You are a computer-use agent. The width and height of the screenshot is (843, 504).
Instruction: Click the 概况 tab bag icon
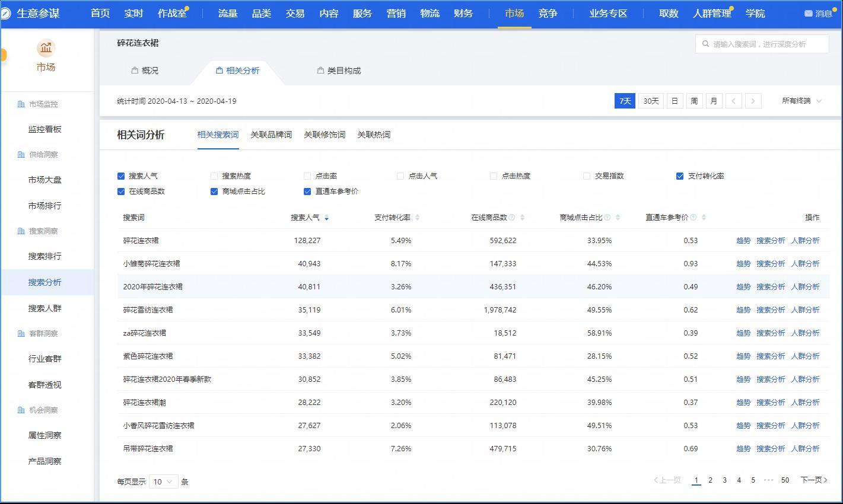click(135, 70)
